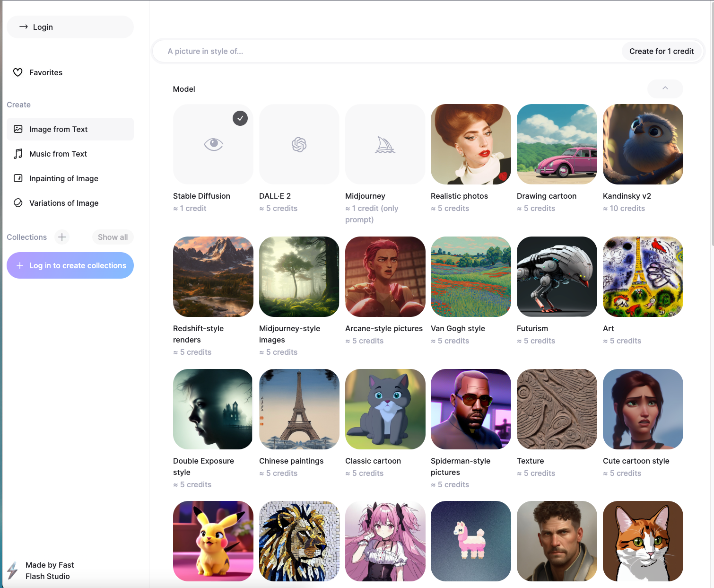Click the Favorites heart icon
Image resolution: width=714 pixels, height=588 pixels.
coord(18,72)
